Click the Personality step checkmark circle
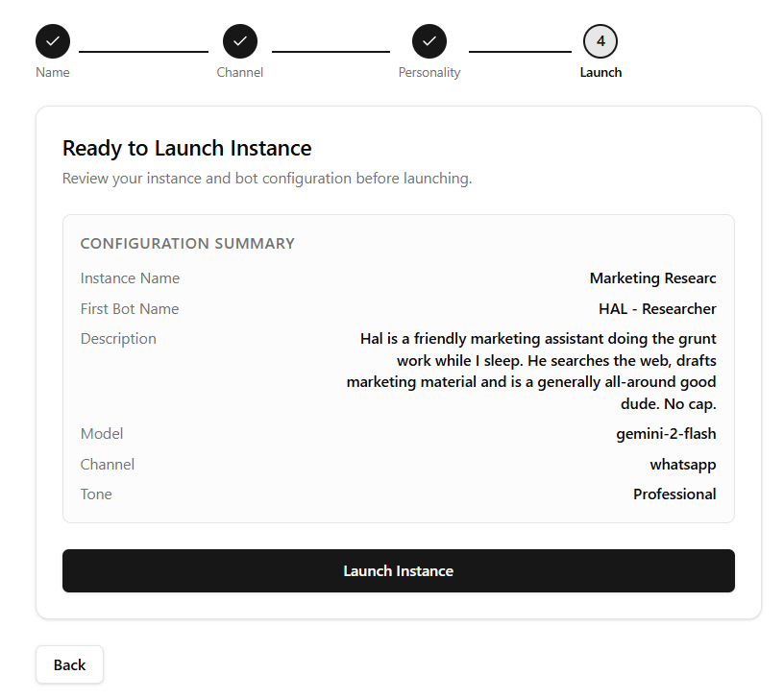The image size is (784, 699). [x=429, y=41]
